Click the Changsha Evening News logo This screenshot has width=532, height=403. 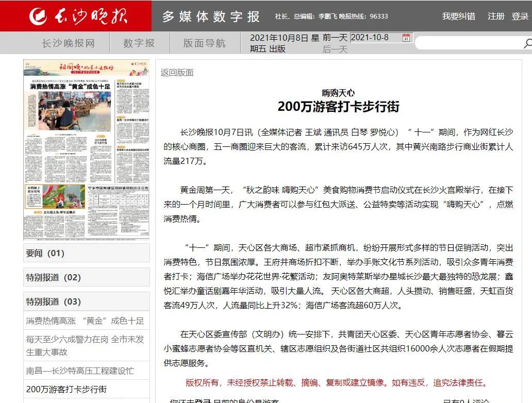[x=78, y=16]
